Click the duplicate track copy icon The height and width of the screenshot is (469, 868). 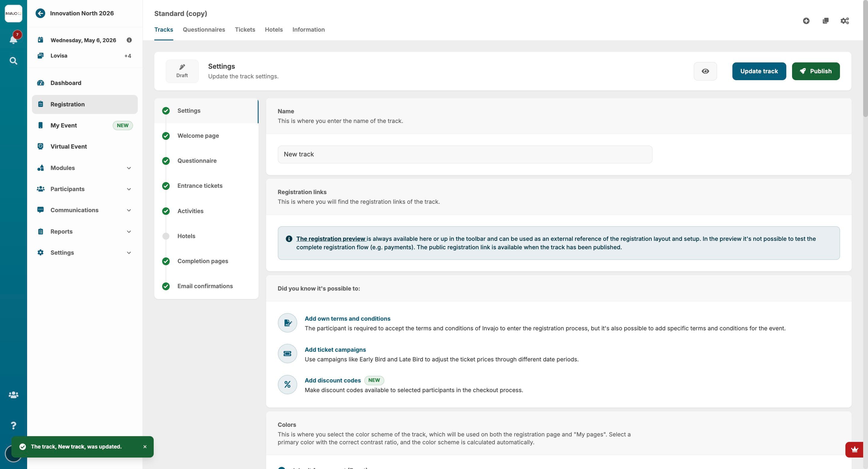point(825,21)
